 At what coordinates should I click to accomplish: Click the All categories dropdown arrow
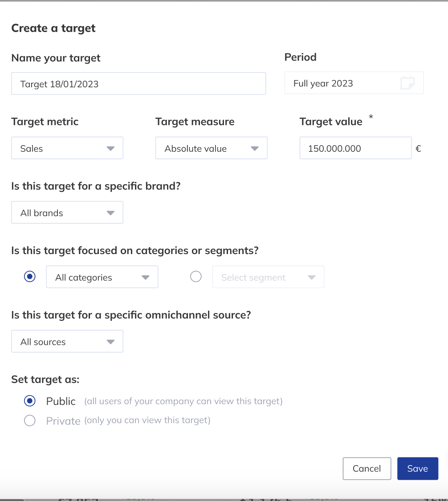[145, 278]
